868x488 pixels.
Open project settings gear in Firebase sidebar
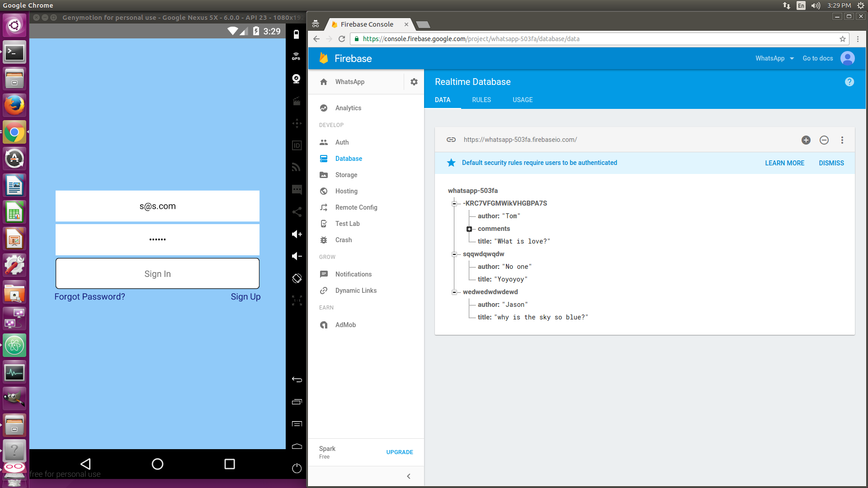pos(414,82)
